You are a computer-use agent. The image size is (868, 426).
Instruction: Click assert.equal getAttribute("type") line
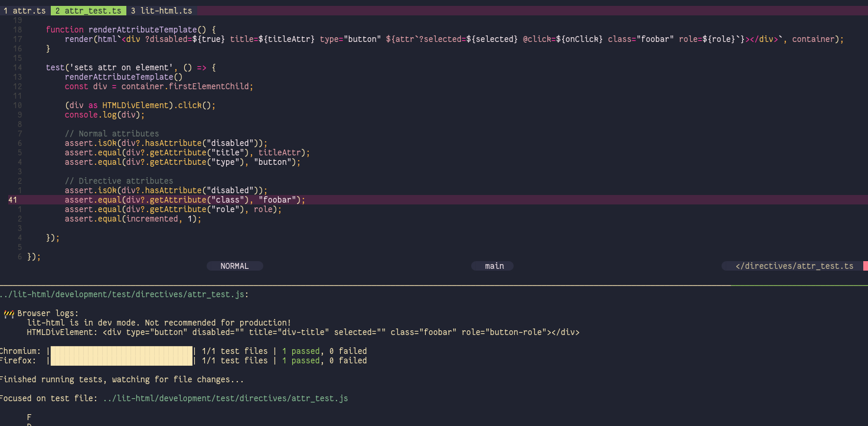tap(182, 162)
